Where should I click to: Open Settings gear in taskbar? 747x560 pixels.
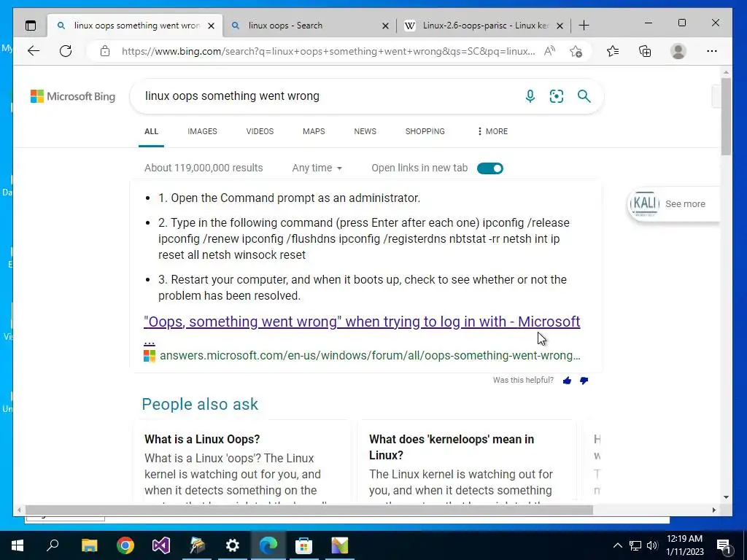pos(233,545)
